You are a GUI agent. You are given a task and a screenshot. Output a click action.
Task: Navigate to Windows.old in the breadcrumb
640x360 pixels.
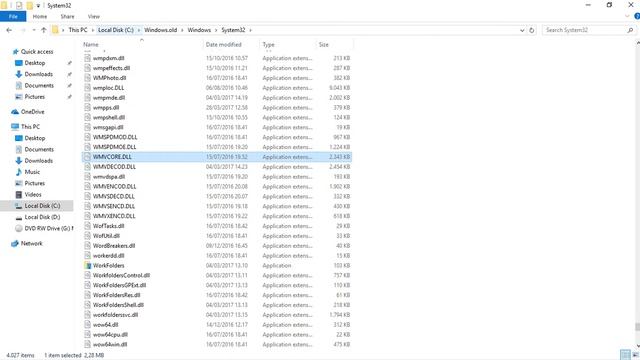click(x=160, y=30)
